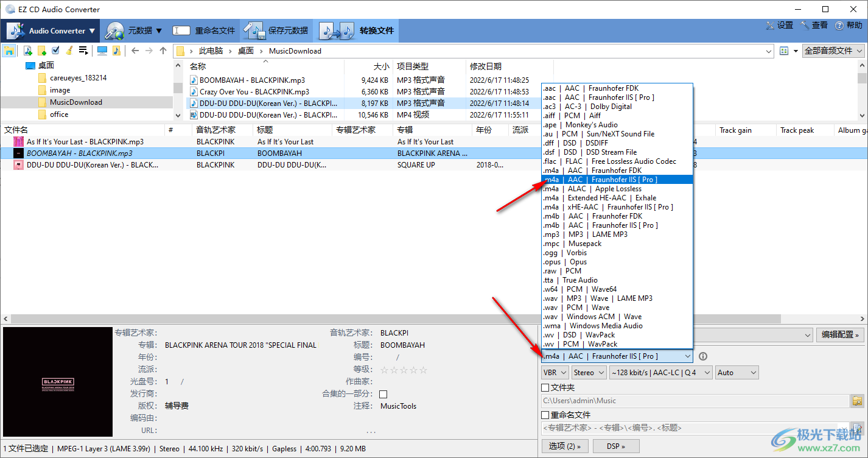Click the 编辑配置 button
The height and width of the screenshot is (458, 868).
[840, 334]
